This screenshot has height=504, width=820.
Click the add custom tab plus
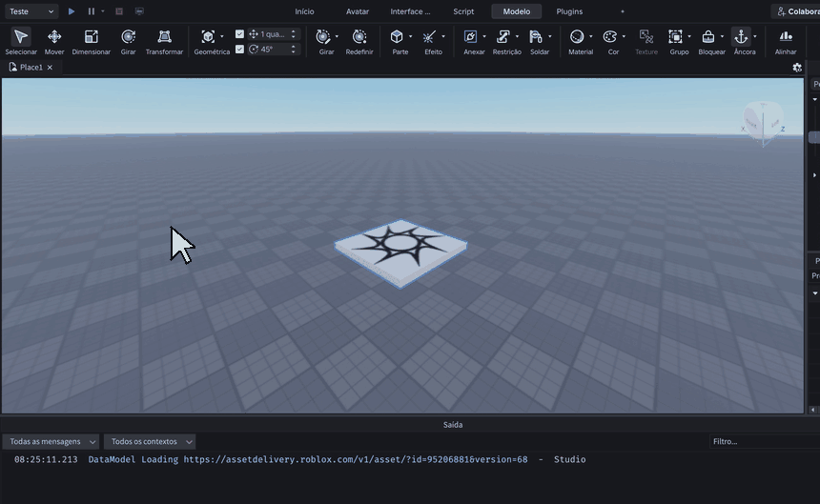click(623, 11)
